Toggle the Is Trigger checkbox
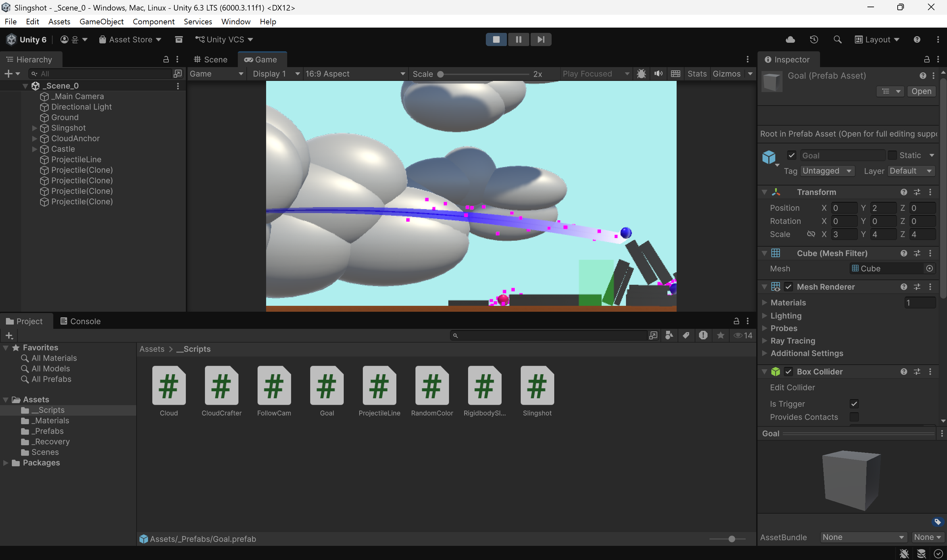 [854, 404]
